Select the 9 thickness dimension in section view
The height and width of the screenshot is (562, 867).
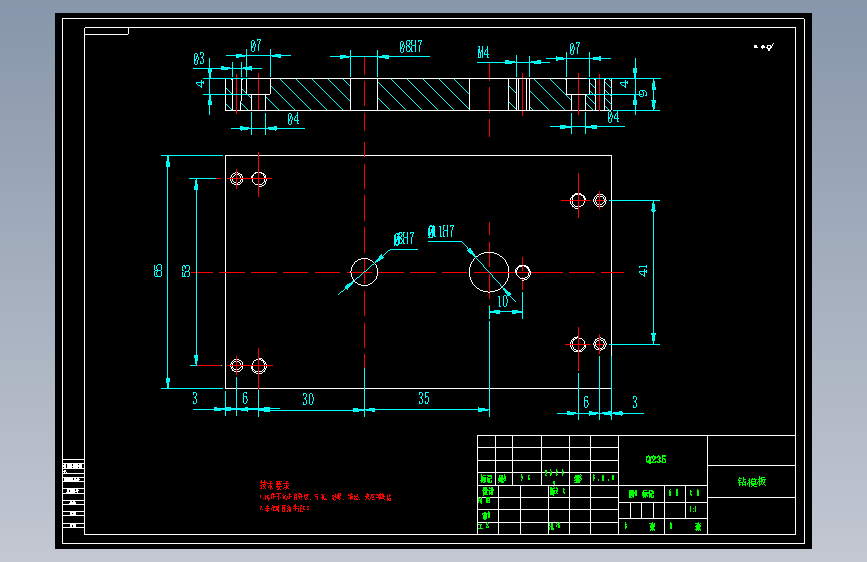pos(643,93)
